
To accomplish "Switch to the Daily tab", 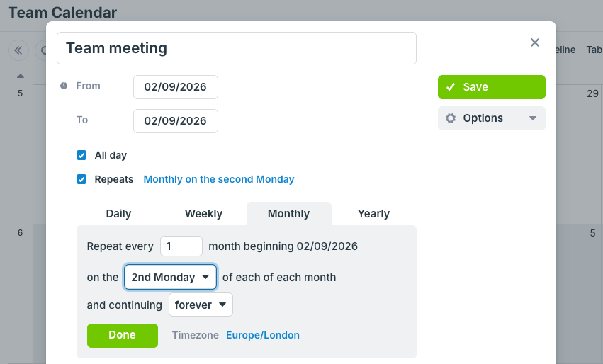I will [118, 213].
